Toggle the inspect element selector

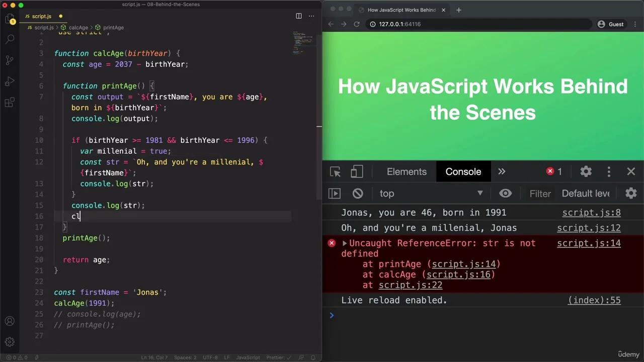click(x=336, y=172)
